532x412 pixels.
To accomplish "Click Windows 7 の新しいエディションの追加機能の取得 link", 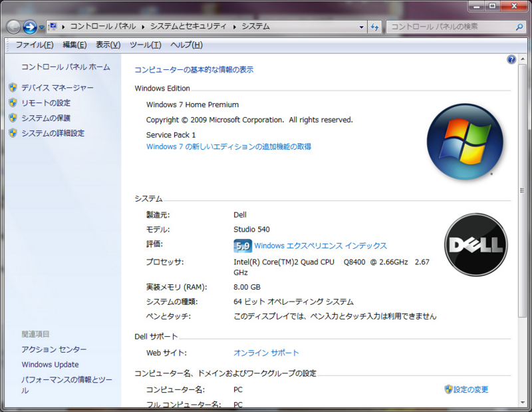I will pos(229,146).
